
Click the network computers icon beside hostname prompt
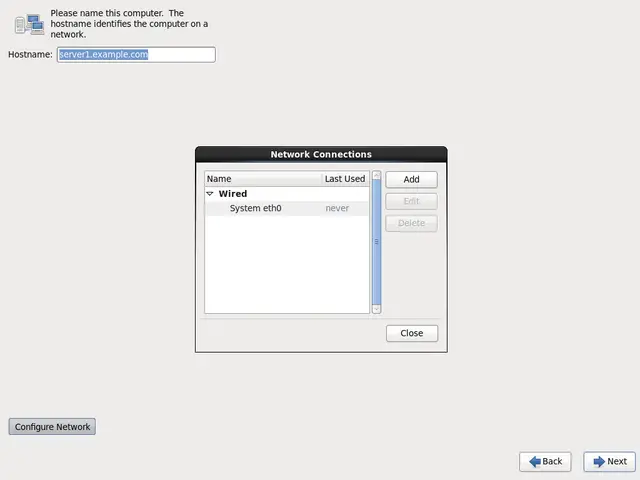(x=29, y=24)
